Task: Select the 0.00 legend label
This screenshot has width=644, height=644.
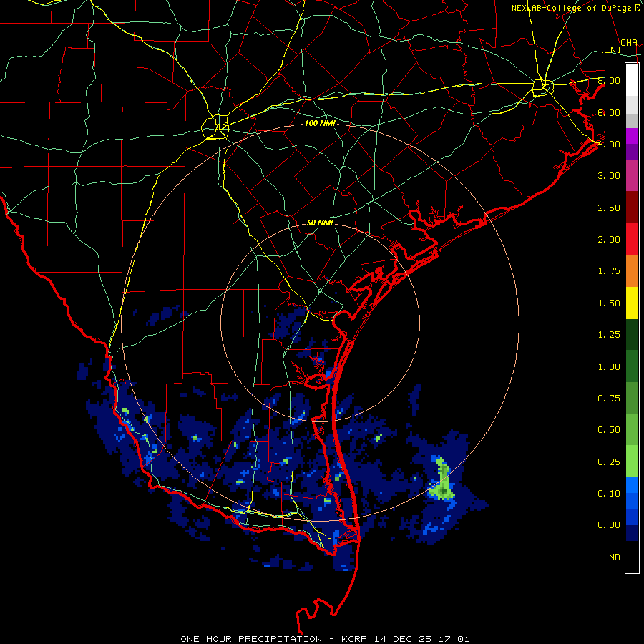Action: [609, 525]
